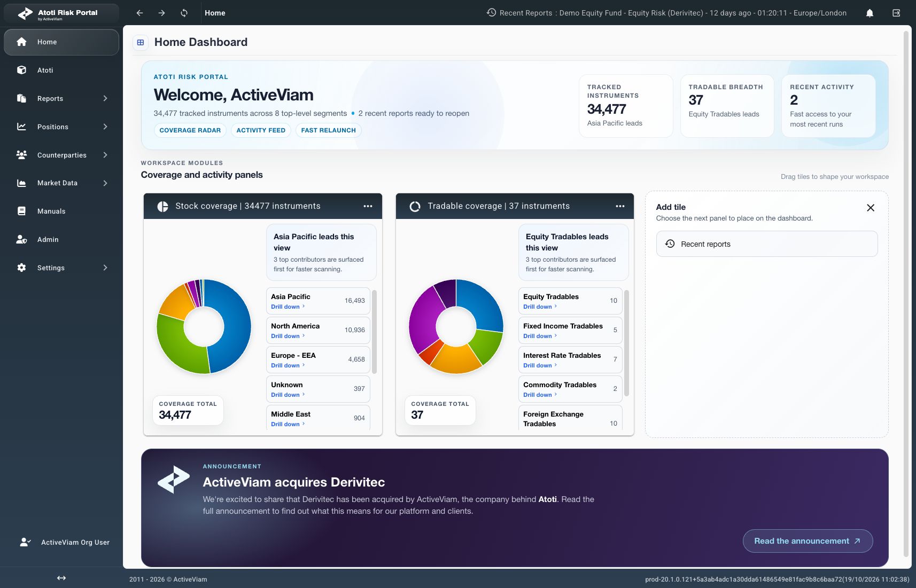Expand the Market Data sidebar menu
The width and height of the screenshot is (916, 588).
tap(105, 183)
